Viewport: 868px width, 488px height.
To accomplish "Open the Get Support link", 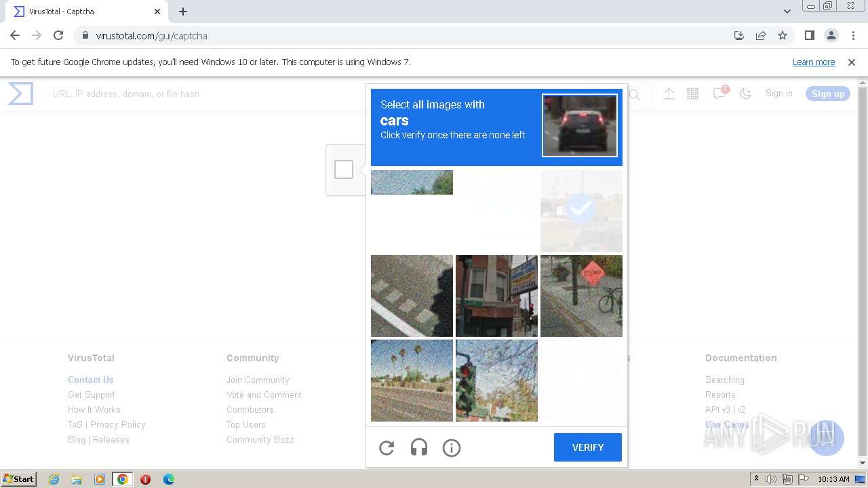I will [92, 394].
